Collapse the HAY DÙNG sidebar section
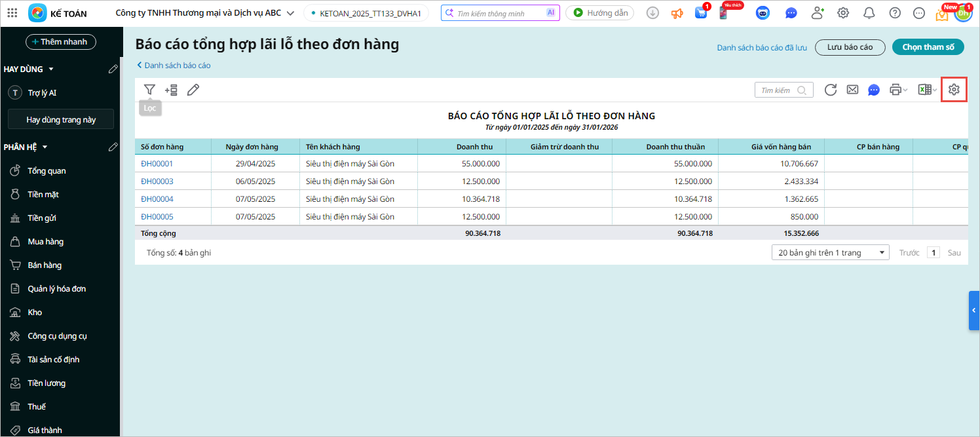The image size is (980, 437). coord(51,69)
